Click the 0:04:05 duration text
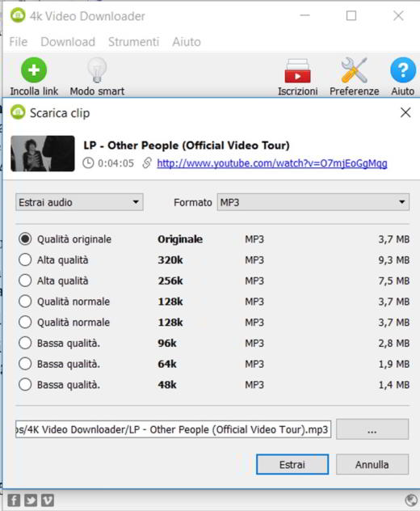The width and height of the screenshot is (420, 511). pos(116,163)
